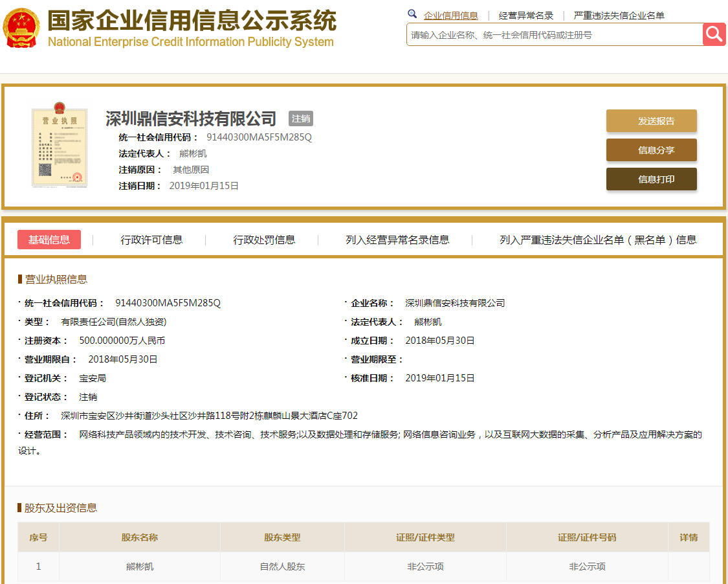This screenshot has height=584, width=728.
Task: Click the small magnifier icon beside 企业信用信息
Action: pos(412,14)
